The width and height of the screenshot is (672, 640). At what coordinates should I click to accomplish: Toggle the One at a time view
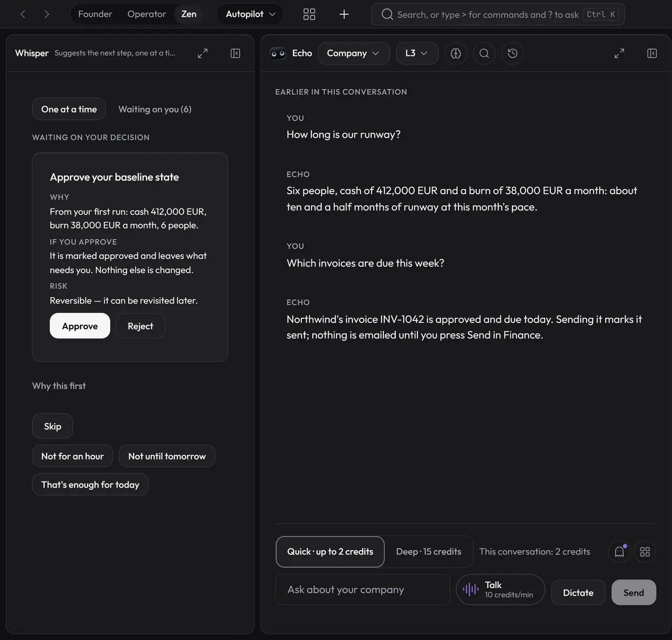click(69, 109)
